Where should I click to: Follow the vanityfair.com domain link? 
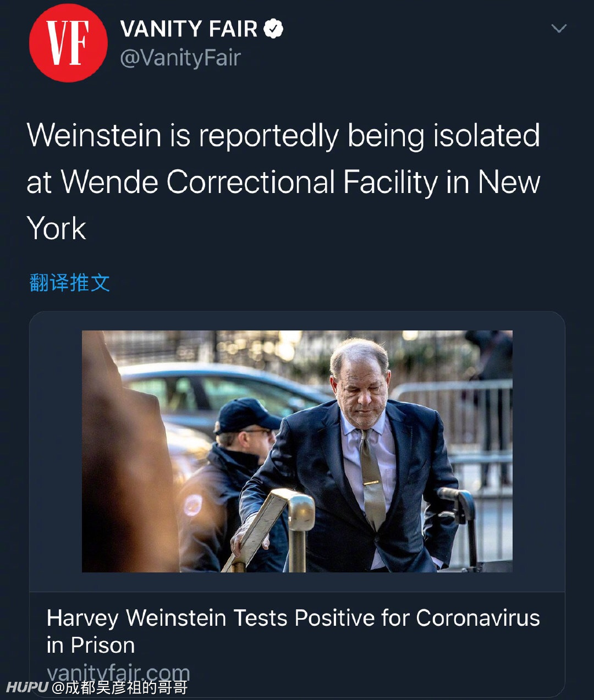[x=118, y=672]
